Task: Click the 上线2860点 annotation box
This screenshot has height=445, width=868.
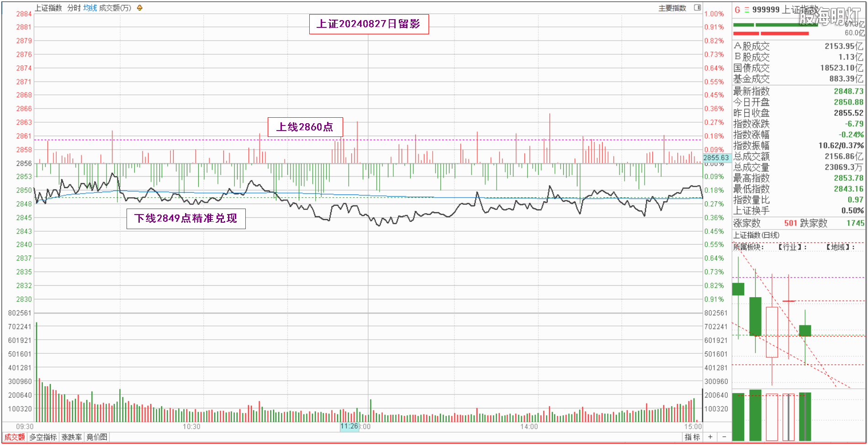Action: 305,127
